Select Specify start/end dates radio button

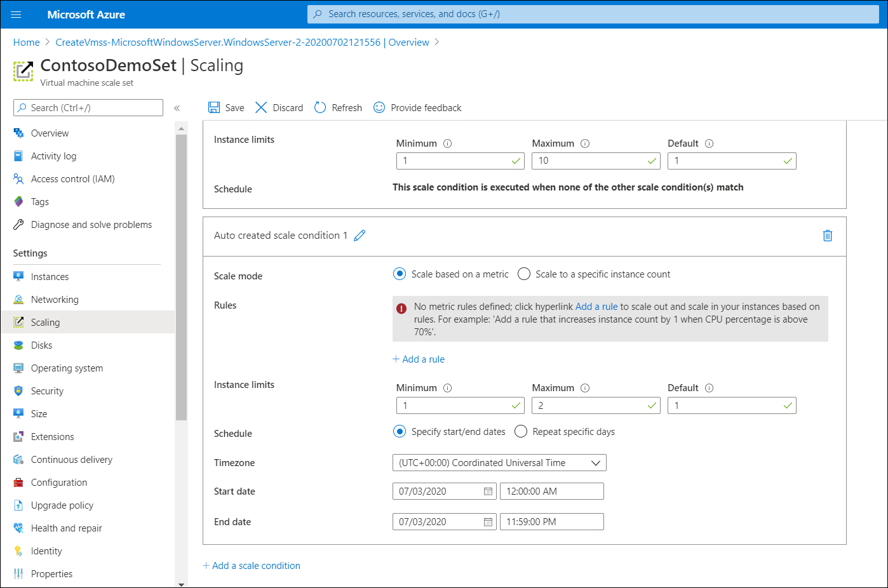tap(400, 431)
